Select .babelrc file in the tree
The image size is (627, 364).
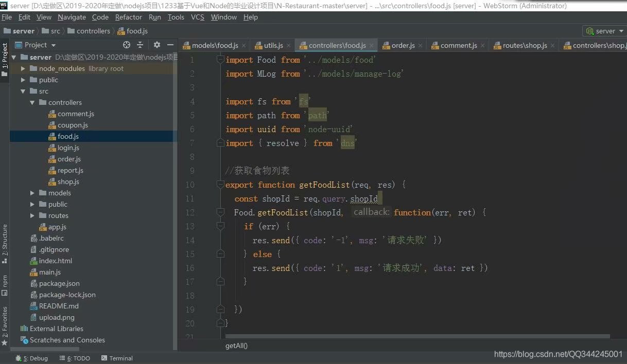[50, 238]
